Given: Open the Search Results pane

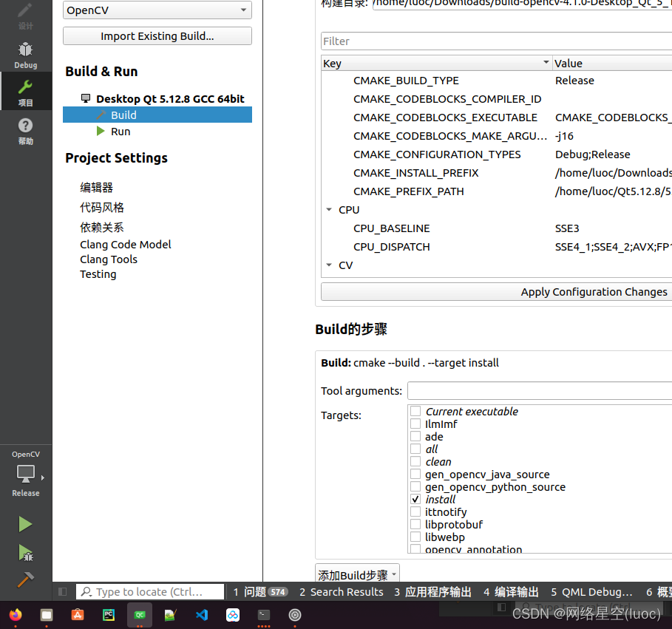Looking at the screenshot, I should point(341,592).
